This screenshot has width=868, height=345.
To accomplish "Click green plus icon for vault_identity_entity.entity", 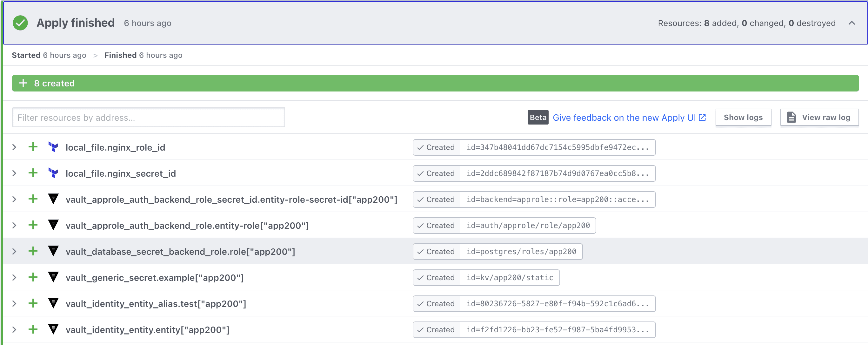I will coord(33,329).
